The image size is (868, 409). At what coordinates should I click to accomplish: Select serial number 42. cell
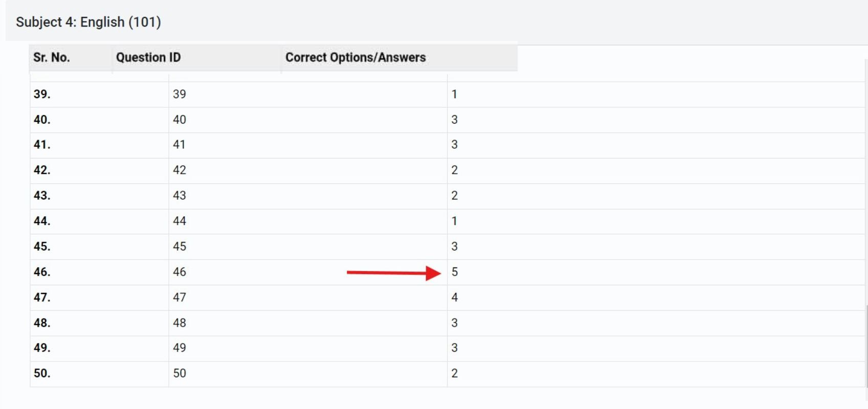click(x=42, y=170)
